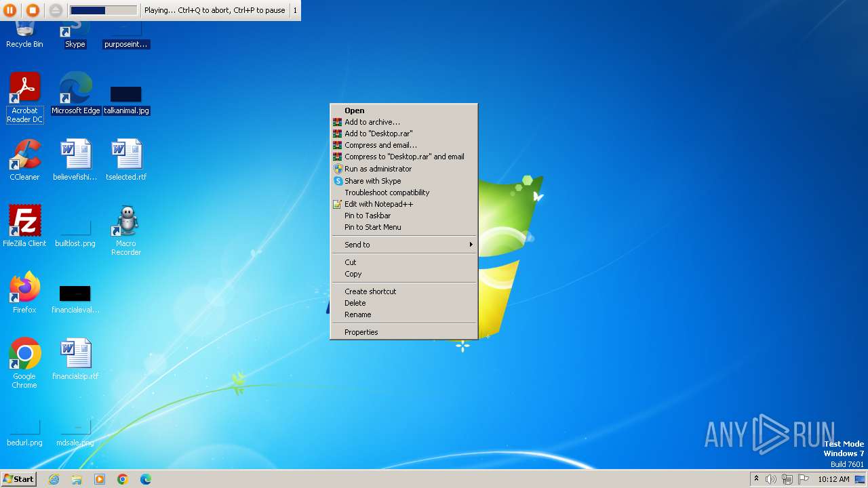Select the purposeint desktop file icon
This screenshot has height=488, width=868.
click(126, 35)
